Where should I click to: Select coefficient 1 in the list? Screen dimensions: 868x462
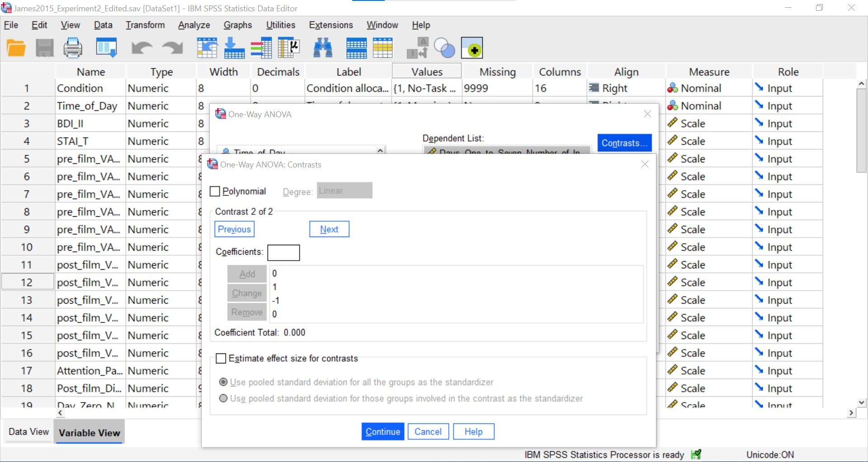click(275, 287)
